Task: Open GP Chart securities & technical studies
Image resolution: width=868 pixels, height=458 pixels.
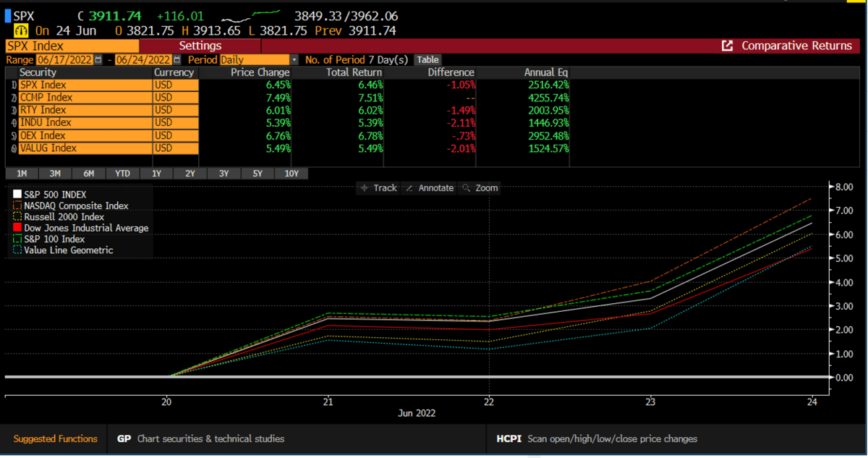Action: click(x=201, y=438)
